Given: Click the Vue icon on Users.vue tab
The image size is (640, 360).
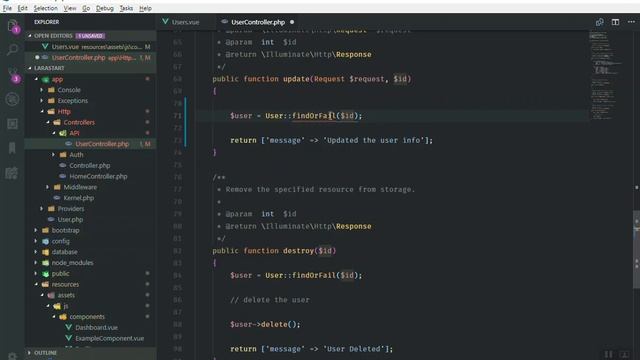Looking at the screenshot, I should (165, 22).
